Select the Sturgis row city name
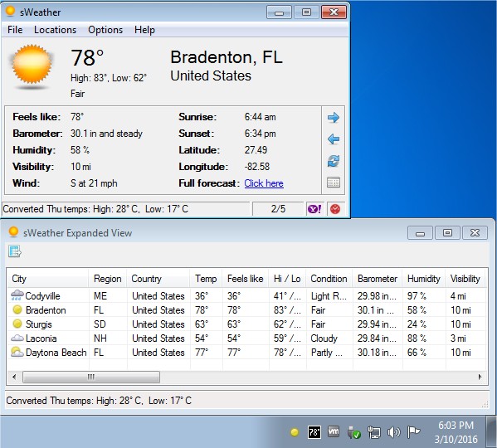 (x=38, y=324)
